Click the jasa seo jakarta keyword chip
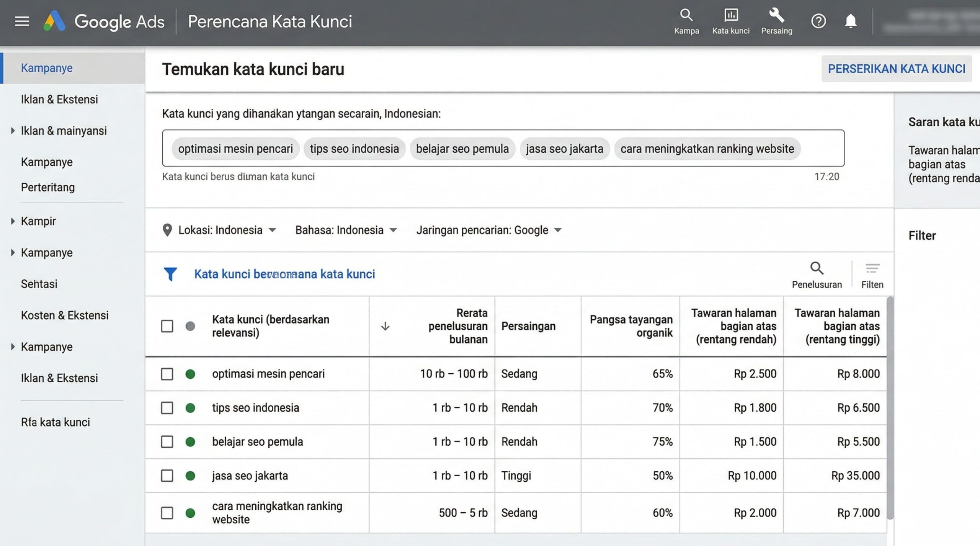This screenshot has height=546, width=980. click(565, 149)
